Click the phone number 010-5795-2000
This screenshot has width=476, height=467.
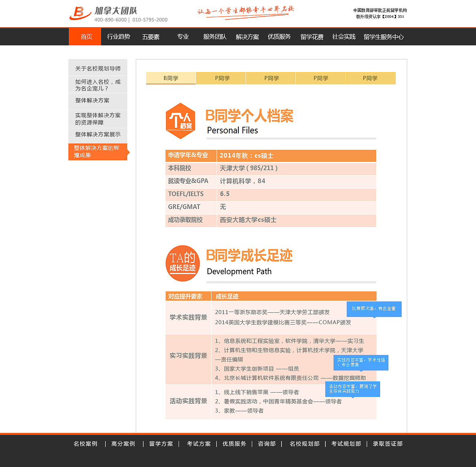pos(150,20)
